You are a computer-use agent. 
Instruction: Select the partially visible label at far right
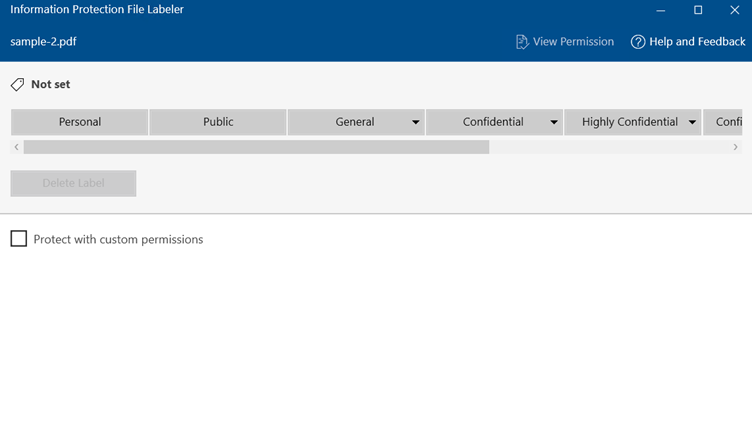click(727, 122)
